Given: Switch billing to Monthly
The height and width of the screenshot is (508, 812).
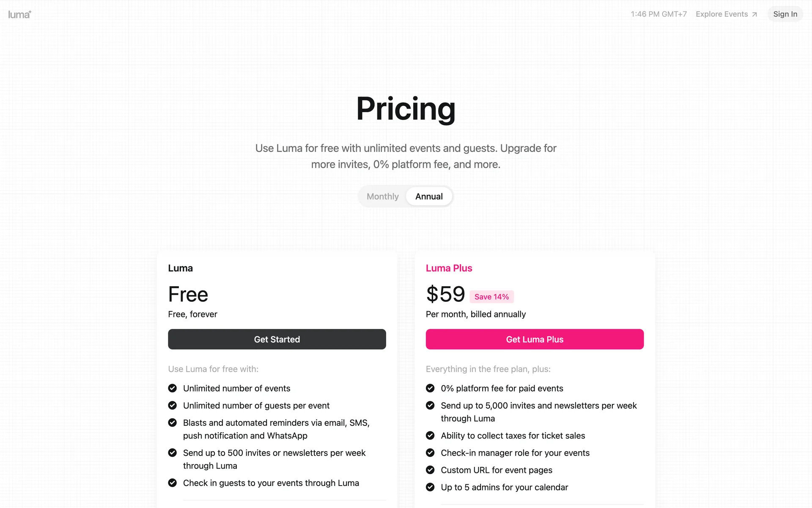Looking at the screenshot, I should point(382,196).
